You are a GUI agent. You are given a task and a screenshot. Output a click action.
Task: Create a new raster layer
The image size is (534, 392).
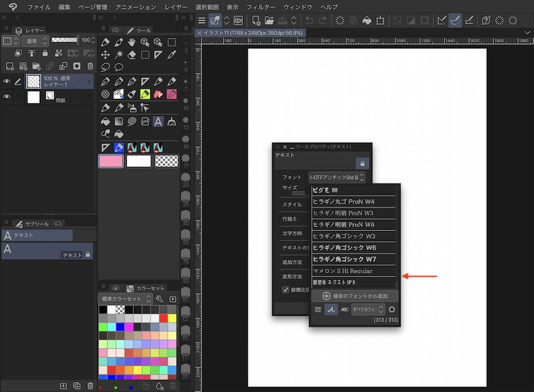coord(10,65)
